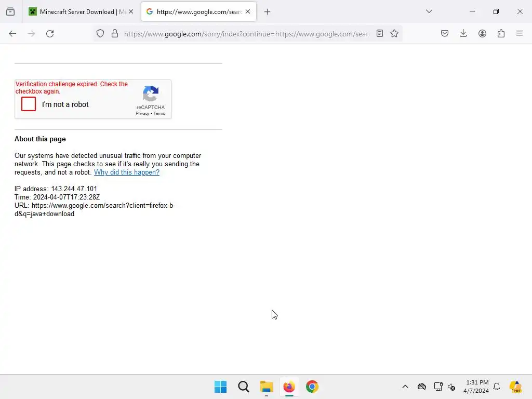
Task: Restore down the Firefox window
Action: pos(496,11)
